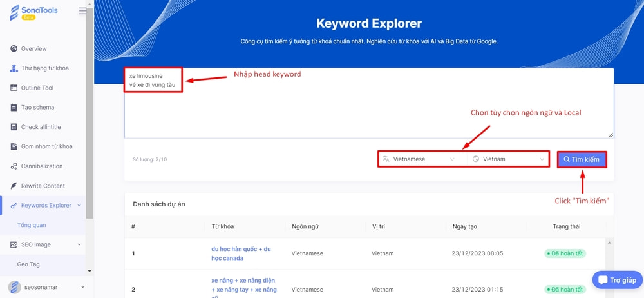Open the Vietnamese language dropdown

point(419,159)
